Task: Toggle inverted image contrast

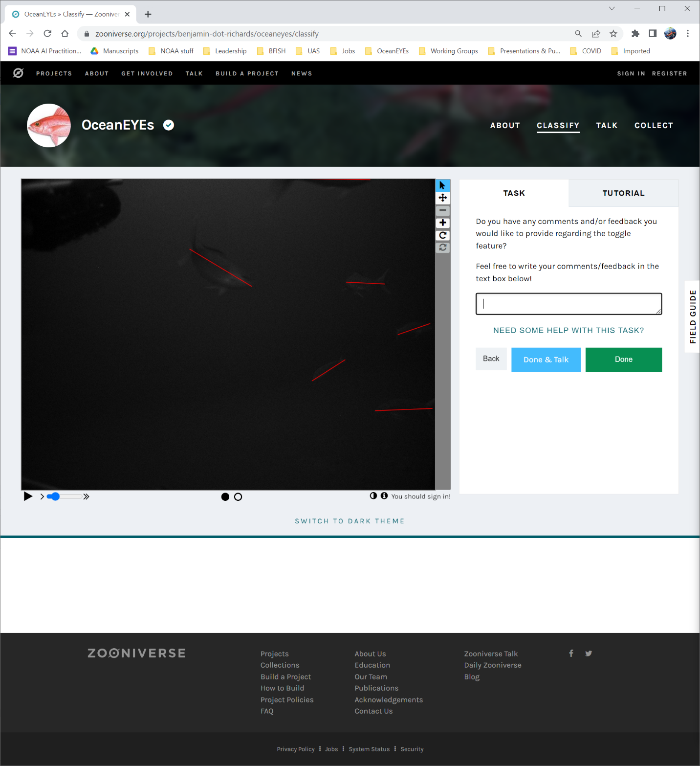Action: (x=373, y=496)
